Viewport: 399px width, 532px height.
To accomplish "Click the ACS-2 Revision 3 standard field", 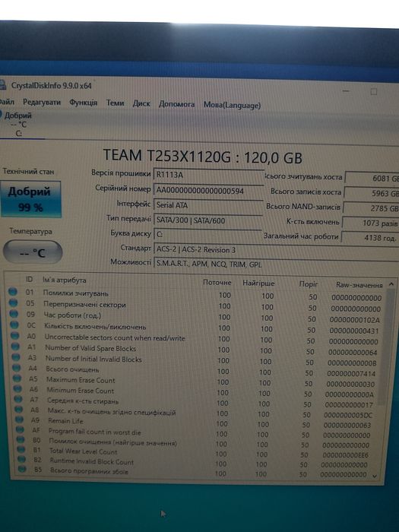I will pyautogui.click(x=276, y=250).
